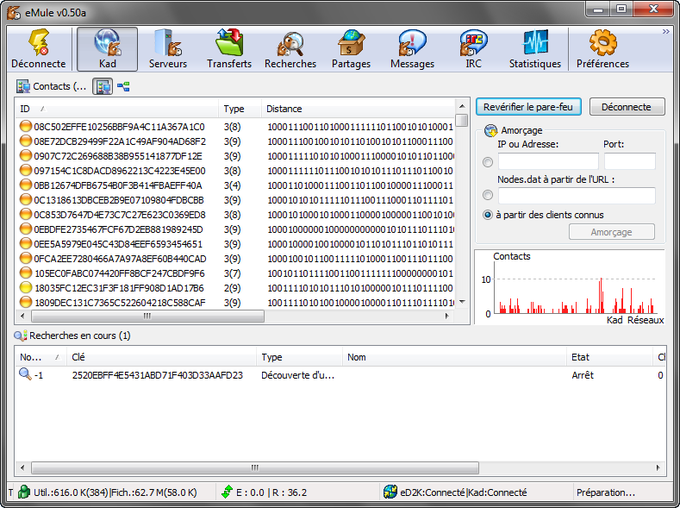680x508 pixels.
Task: Click icon of contact 0C853D7647D4E73C7C27E623C0369ED8
Action: click(26, 214)
